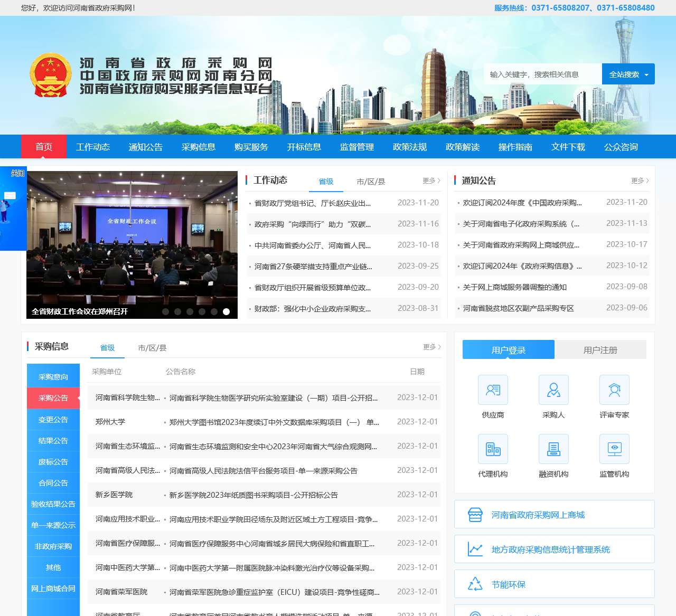The image size is (676, 616).
Task: Open the 代理机构 agency icon
Action: coord(493,449)
